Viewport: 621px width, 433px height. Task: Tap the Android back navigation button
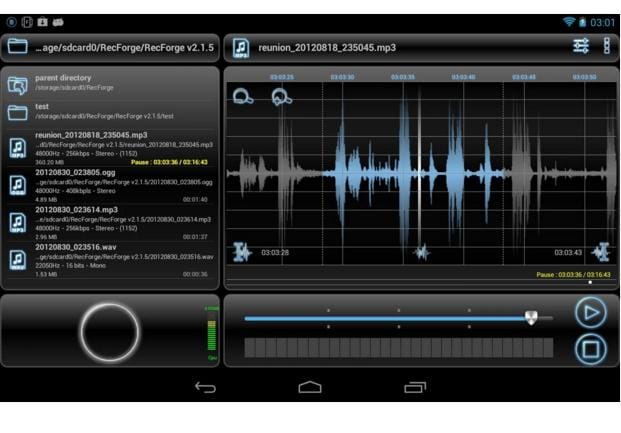pyautogui.click(x=205, y=387)
